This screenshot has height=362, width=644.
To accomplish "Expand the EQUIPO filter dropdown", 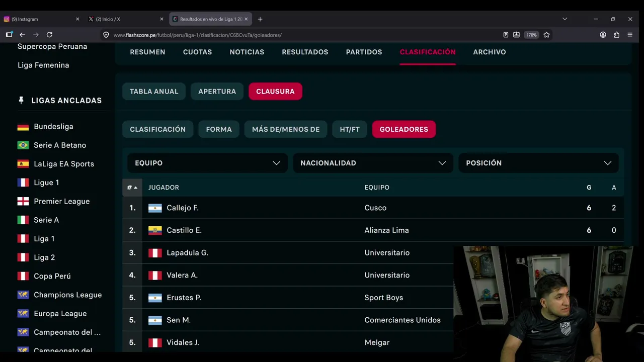I will (207, 163).
